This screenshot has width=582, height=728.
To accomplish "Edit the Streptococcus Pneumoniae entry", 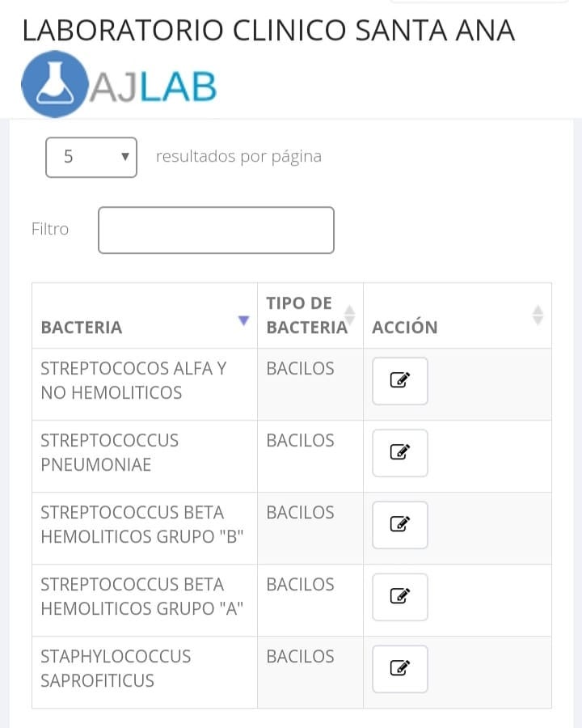I will 399,453.
